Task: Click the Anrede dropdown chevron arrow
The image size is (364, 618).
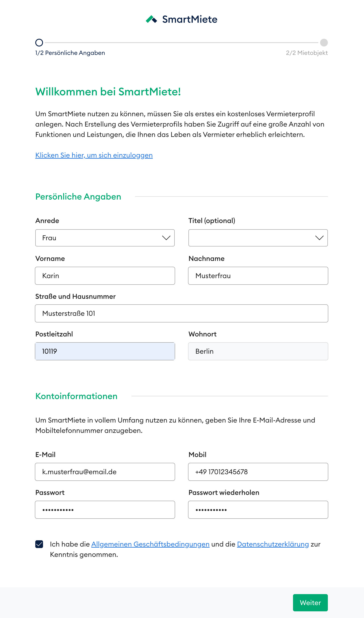Action: [x=166, y=238]
